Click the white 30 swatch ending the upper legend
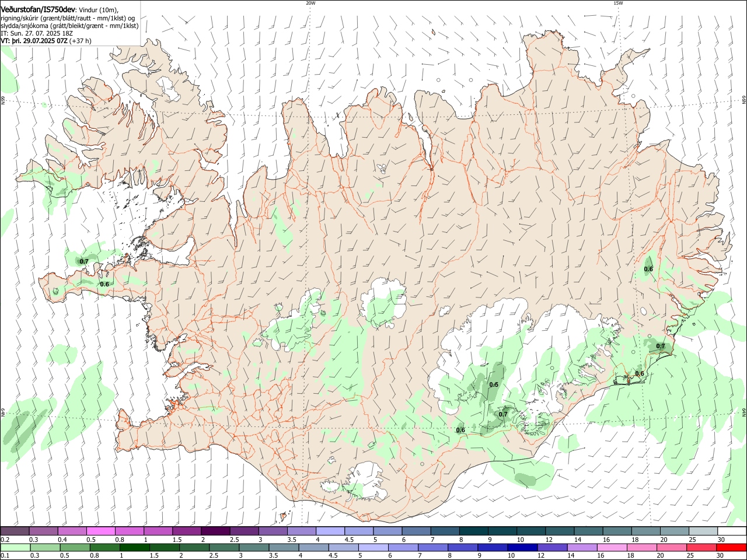 pos(731,531)
